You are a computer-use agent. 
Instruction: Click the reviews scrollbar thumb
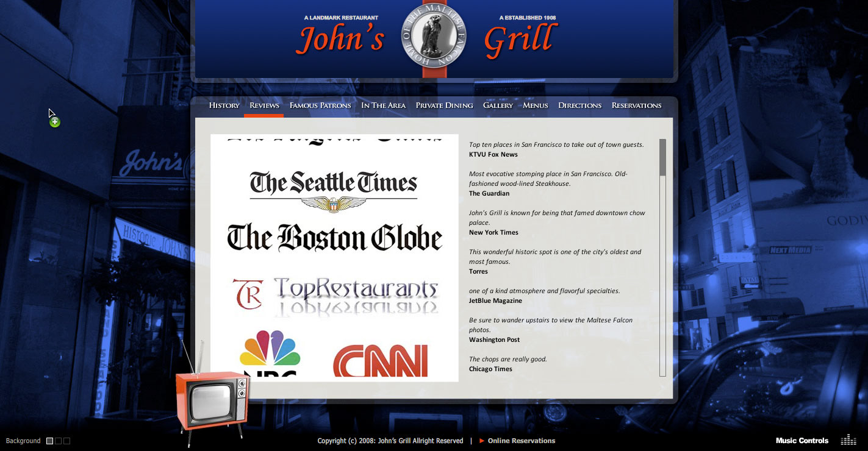coord(662,157)
